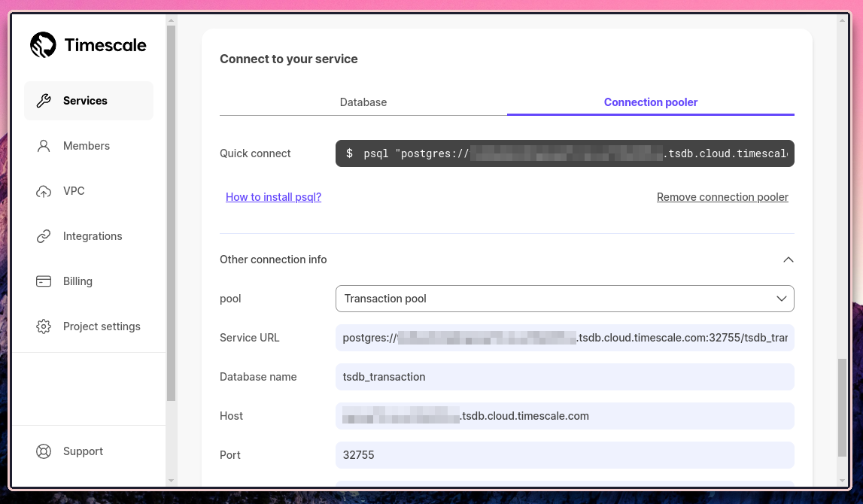Click the Timescale logo icon

[43, 44]
